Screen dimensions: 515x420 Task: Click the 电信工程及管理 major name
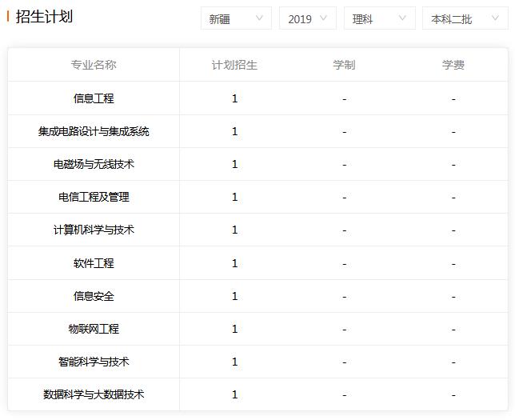click(x=94, y=197)
